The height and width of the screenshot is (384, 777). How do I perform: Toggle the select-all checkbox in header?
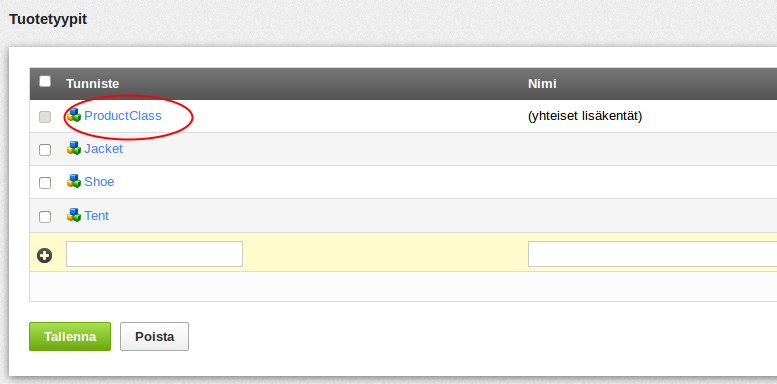pos(45,81)
